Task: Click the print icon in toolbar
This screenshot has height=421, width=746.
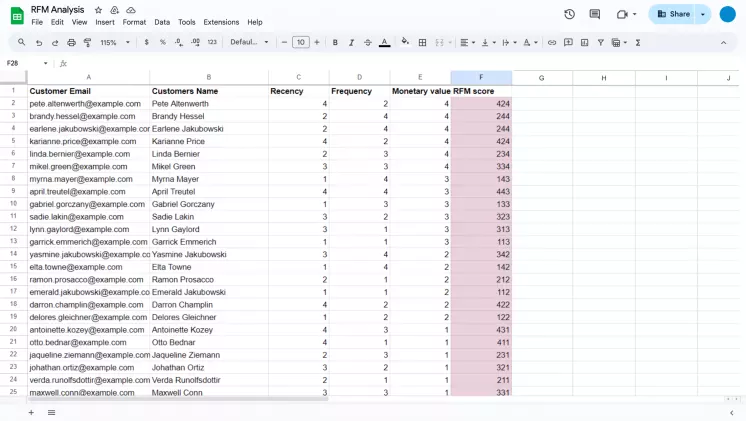Action: click(71, 43)
